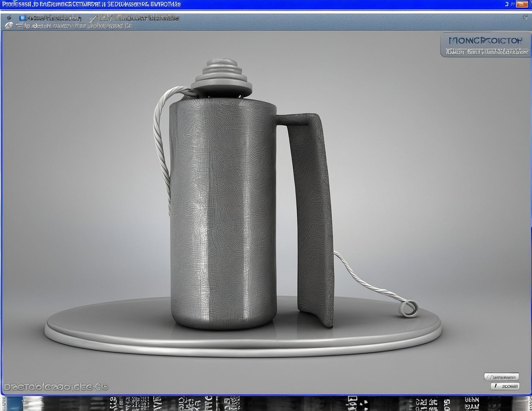The height and width of the screenshot is (411, 532).
Task: Click the small icon at the toolbar's top-right corner
Action: [525, 17]
